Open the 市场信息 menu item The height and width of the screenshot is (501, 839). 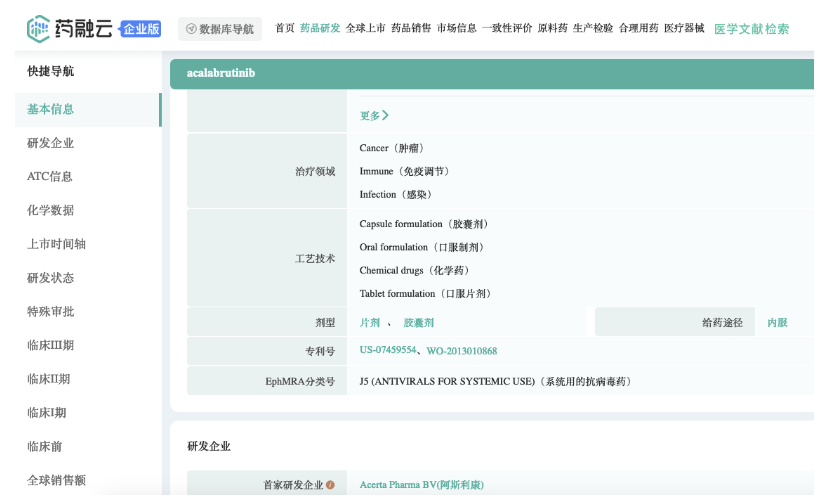(x=456, y=28)
